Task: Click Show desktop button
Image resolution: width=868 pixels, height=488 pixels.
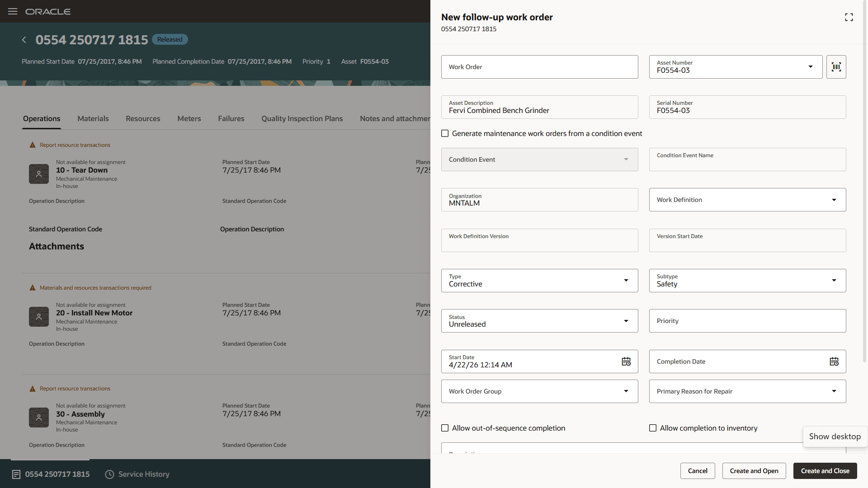Action: (835, 436)
